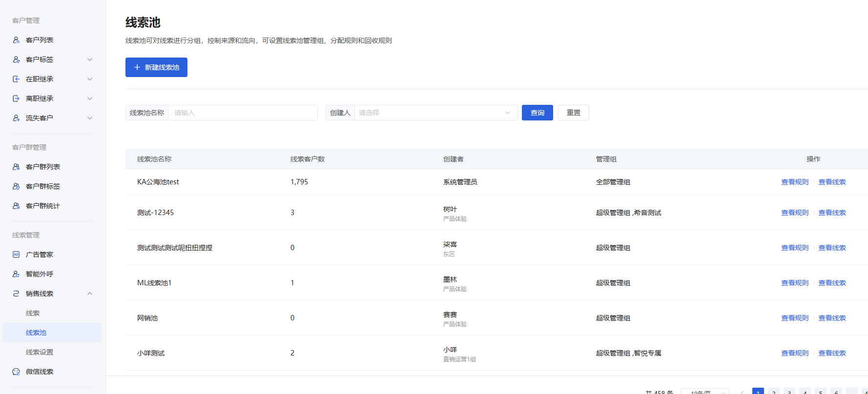The image size is (868, 394).
Task: Expand the 流失客户 submenu chevron
Action: coord(90,118)
